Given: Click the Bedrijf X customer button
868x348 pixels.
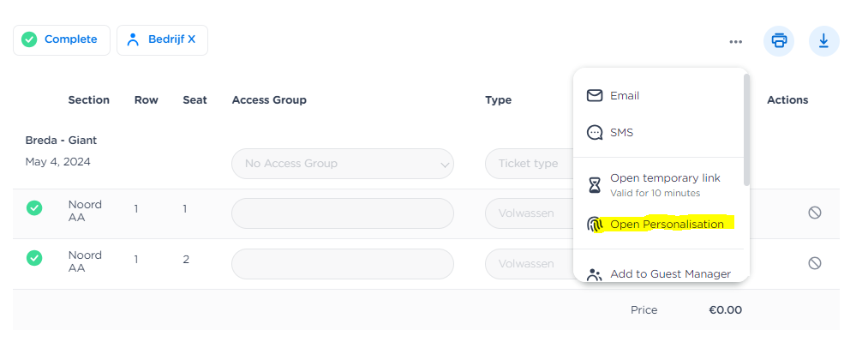Looking at the screenshot, I should [162, 39].
